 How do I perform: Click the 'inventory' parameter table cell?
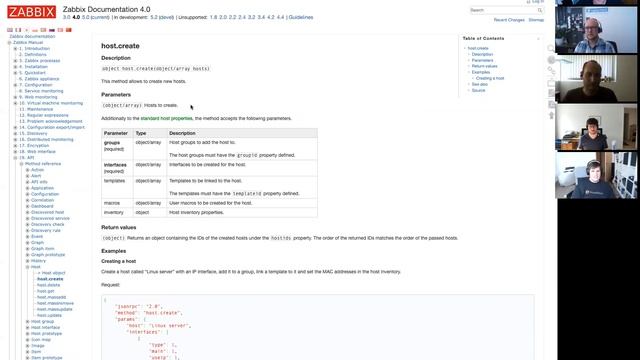pyautogui.click(x=117, y=213)
